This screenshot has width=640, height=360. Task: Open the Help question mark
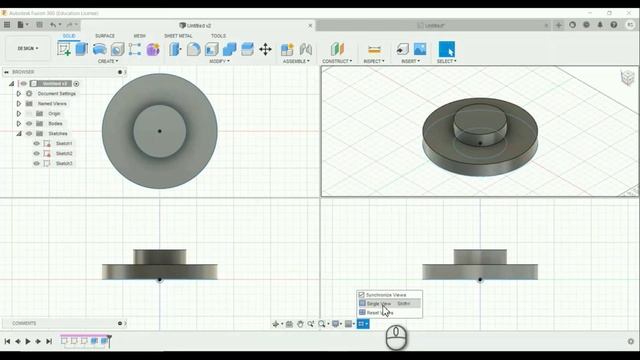click(x=614, y=25)
